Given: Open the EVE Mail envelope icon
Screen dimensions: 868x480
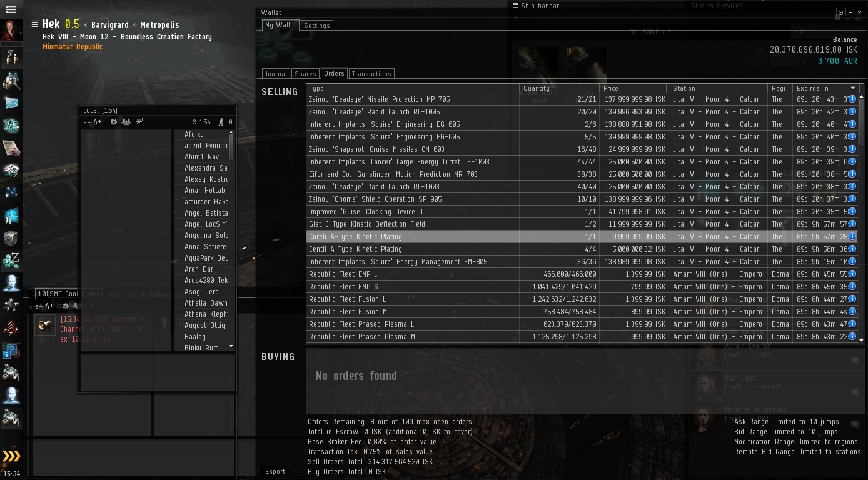Looking at the screenshot, I should click(11, 103).
